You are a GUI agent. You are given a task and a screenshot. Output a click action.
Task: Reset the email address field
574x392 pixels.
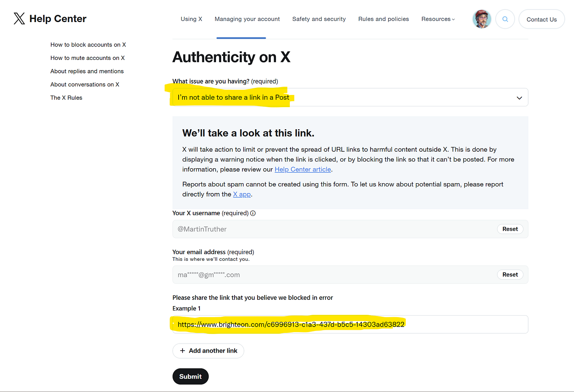pyautogui.click(x=510, y=275)
